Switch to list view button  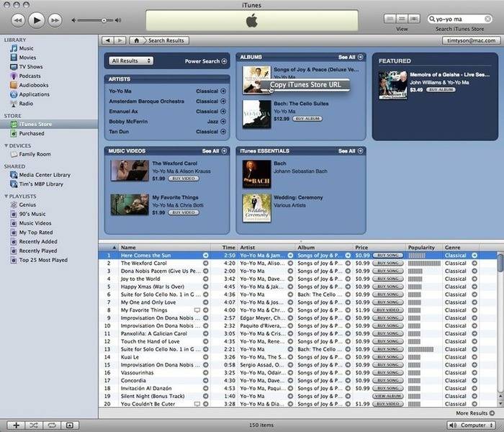point(390,19)
